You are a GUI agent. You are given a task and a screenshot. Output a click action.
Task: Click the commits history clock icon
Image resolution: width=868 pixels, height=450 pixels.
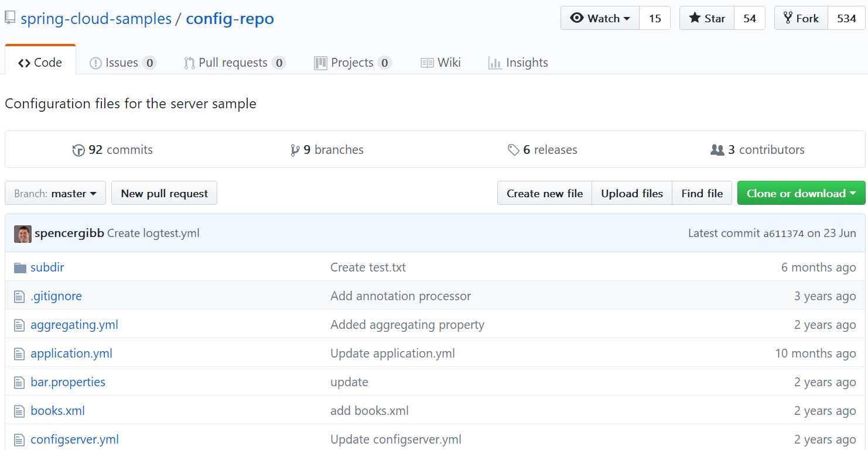[x=78, y=150]
